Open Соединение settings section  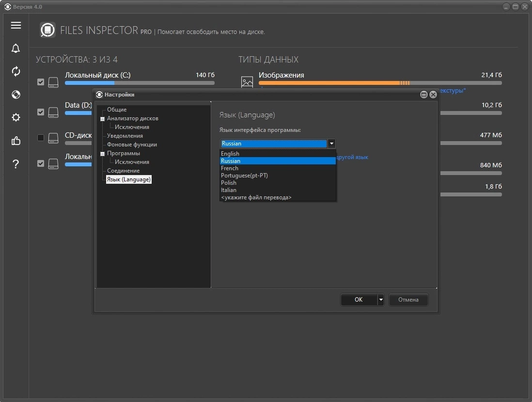[x=124, y=171]
